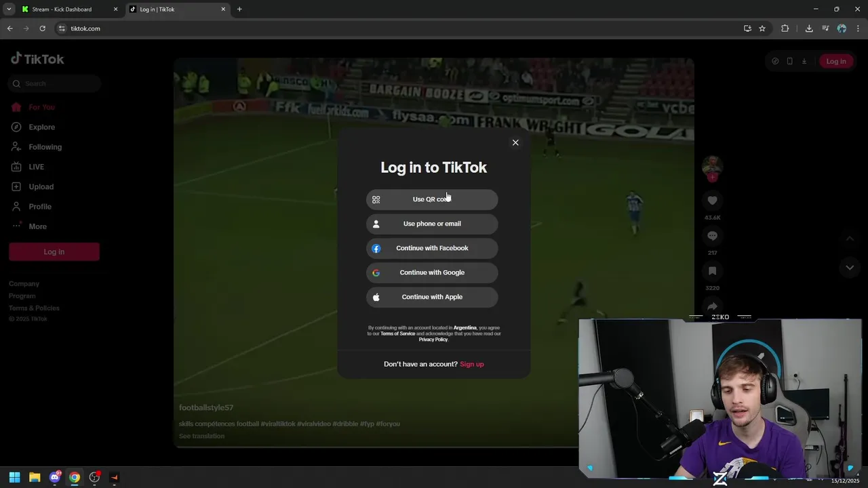Viewport: 868px width, 488px height.
Task: Like the video with the heart icon
Action: (x=712, y=201)
